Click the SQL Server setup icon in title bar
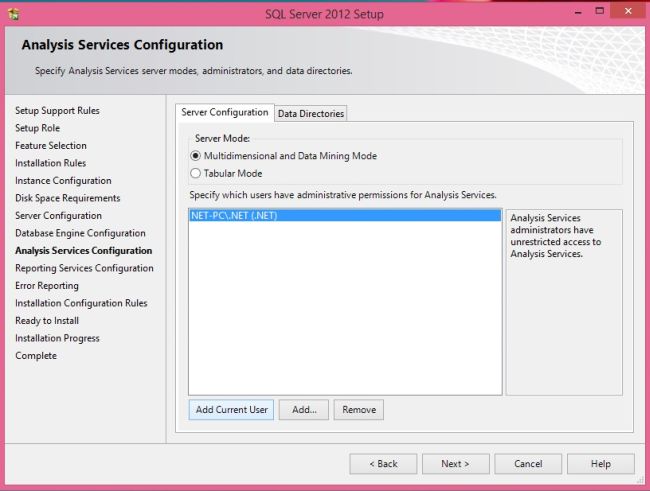Viewport: 650px width, 491px height. point(14,14)
